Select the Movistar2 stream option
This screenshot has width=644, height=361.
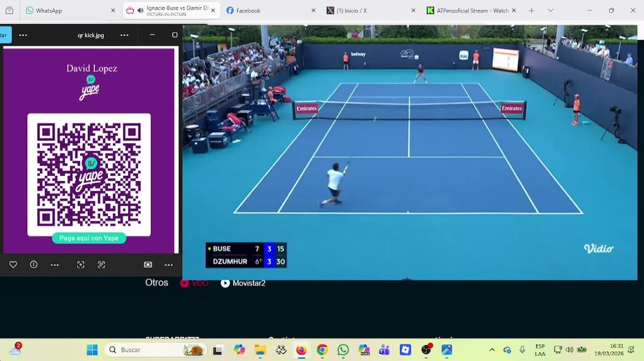(243, 283)
